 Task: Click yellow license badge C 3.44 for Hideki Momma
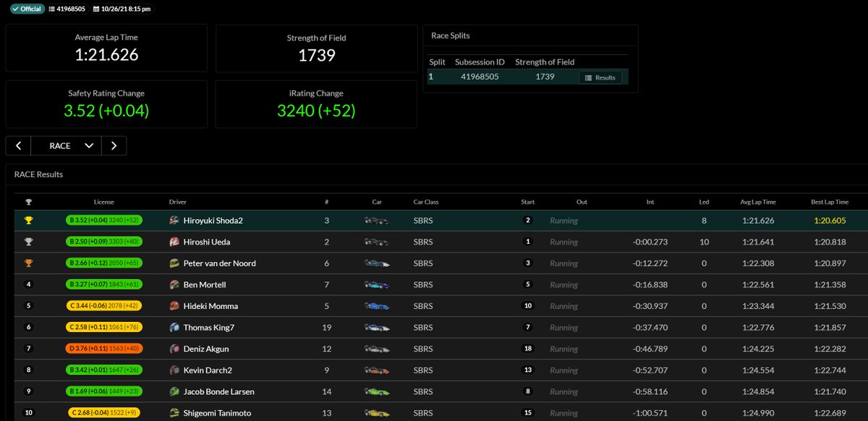(103, 306)
